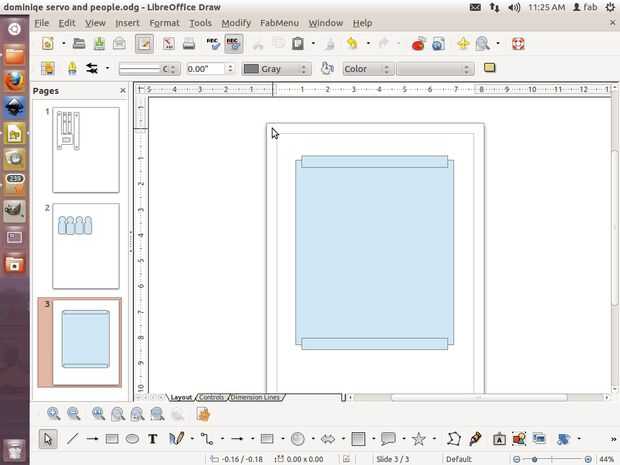Screen dimensions: 620x465
Task: Open the area fill type Color dropdown
Action: [x=366, y=69]
